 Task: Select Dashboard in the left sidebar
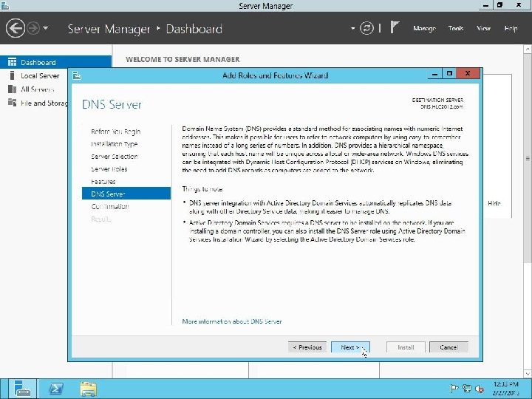[55, 62]
